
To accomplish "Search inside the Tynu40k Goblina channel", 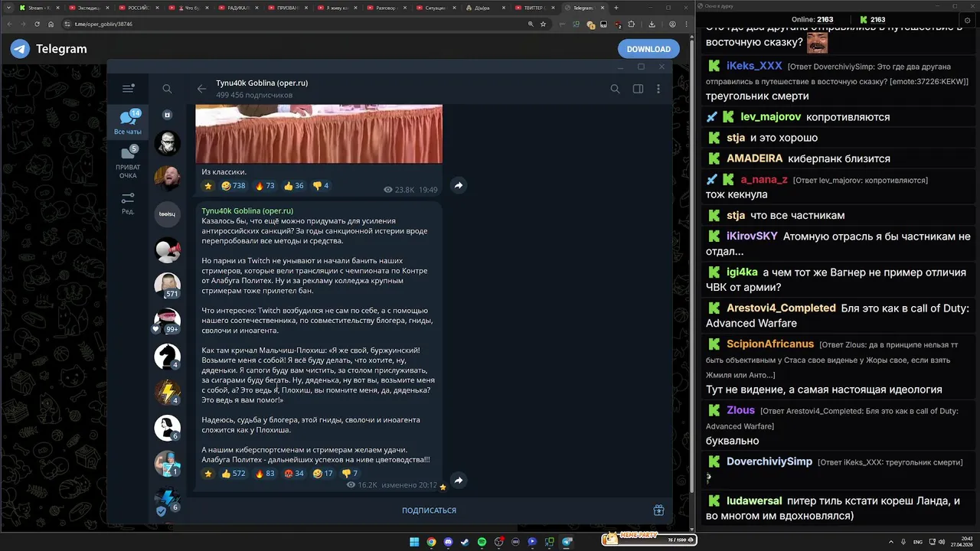I will (x=615, y=89).
